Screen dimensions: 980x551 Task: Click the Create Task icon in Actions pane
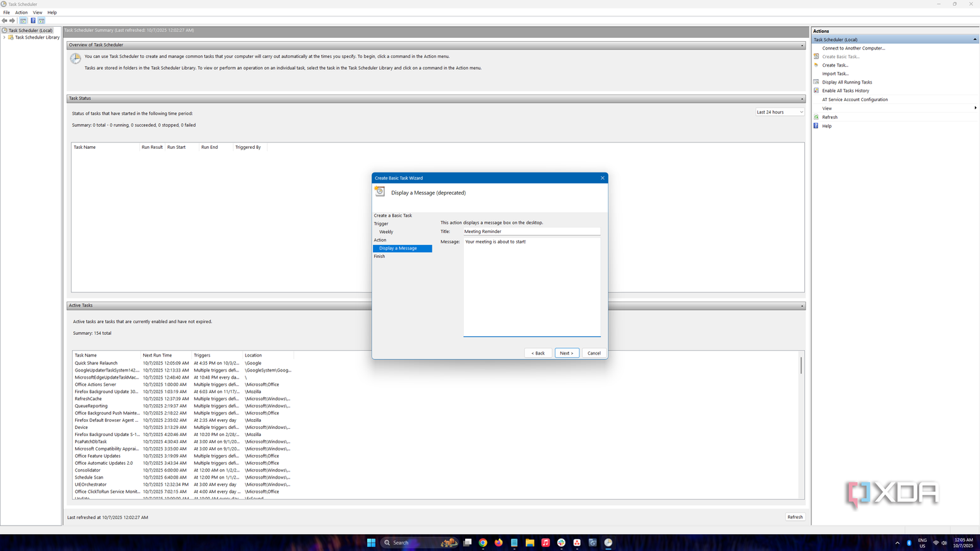coord(816,65)
